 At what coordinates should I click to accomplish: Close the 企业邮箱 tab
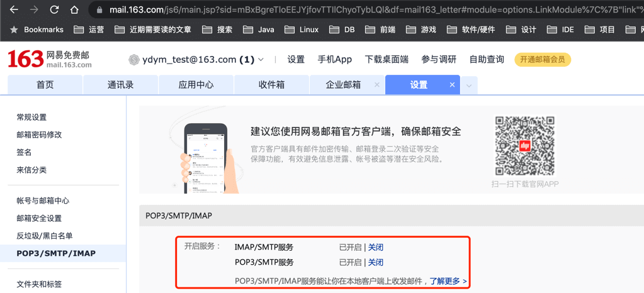376,85
